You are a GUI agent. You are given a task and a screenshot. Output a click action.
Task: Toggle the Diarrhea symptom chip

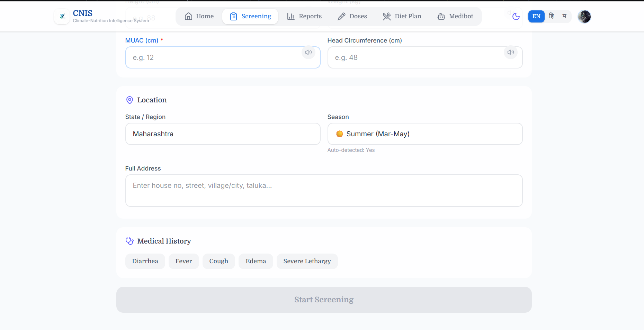145,261
